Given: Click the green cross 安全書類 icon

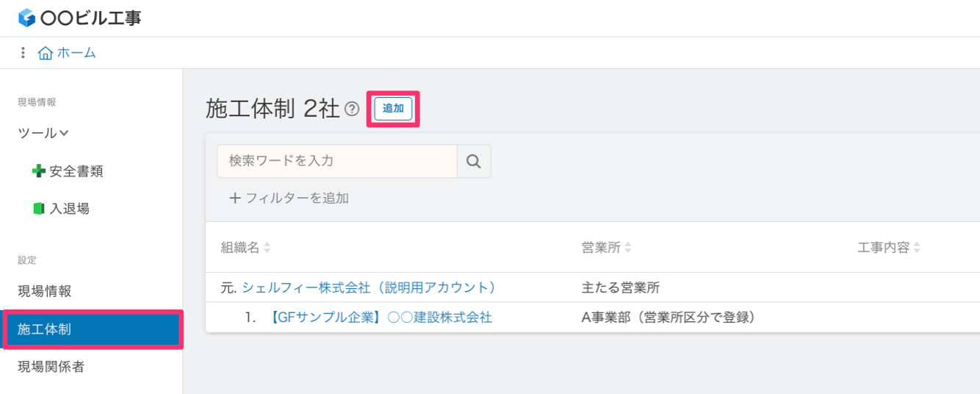Looking at the screenshot, I should pyautogui.click(x=39, y=171).
